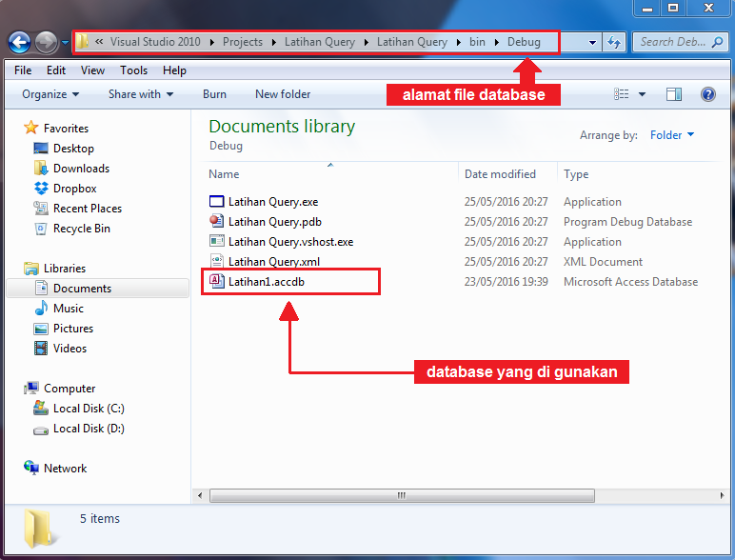Open Desktop in Favorites
Viewport: 735px width, 560px height.
(x=73, y=149)
